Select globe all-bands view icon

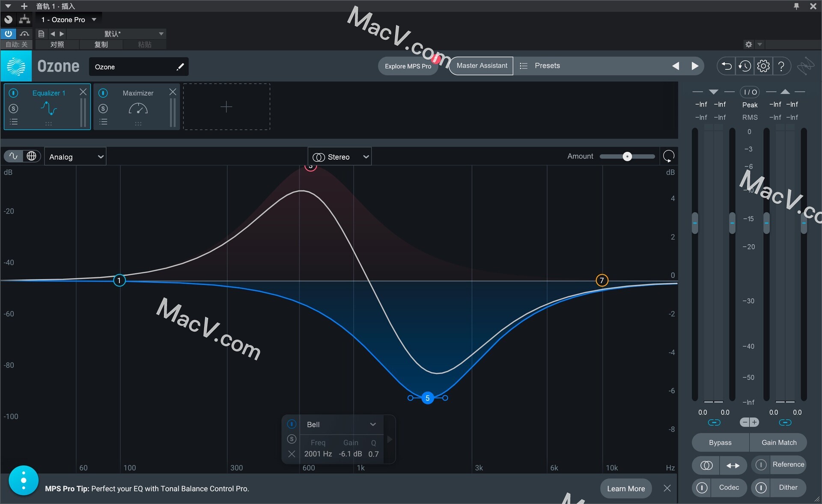click(31, 156)
